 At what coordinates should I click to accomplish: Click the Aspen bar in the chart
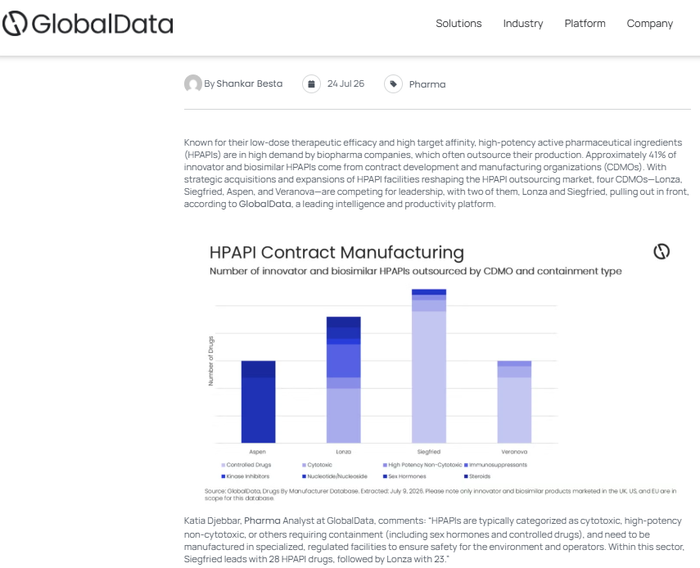[258, 402]
